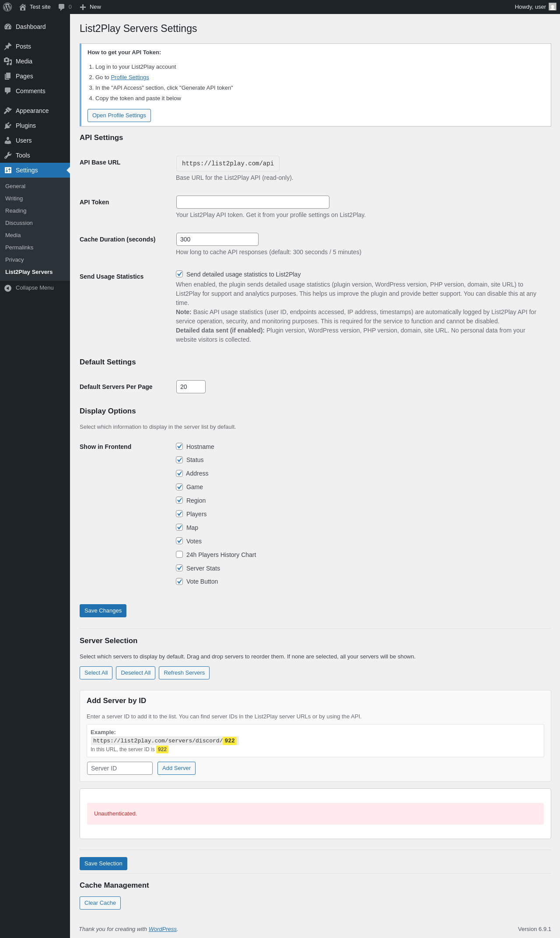Click the Test site home icon

click(x=23, y=7)
